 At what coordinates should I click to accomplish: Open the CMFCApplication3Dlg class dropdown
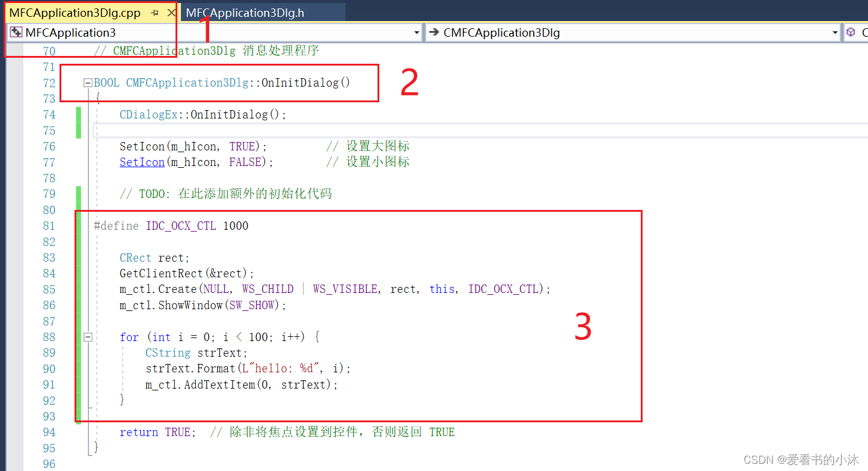coord(835,32)
